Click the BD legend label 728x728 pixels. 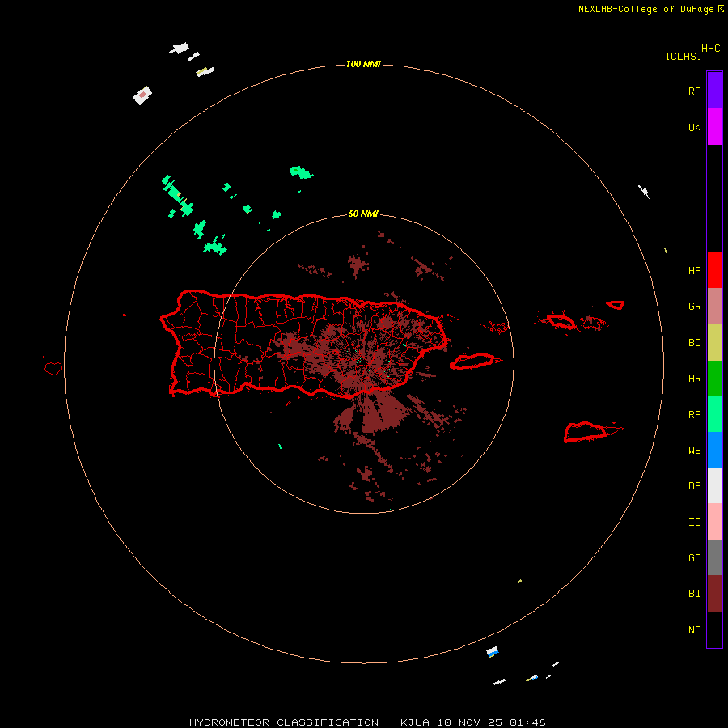click(x=694, y=343)
